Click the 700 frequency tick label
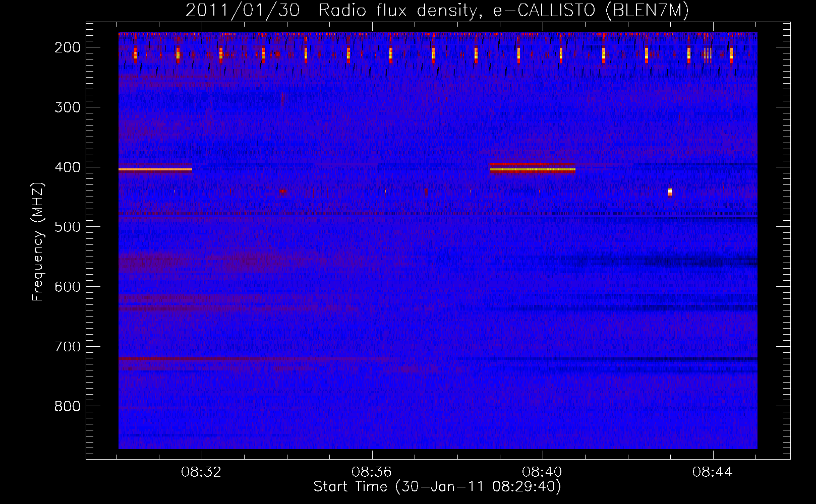816x504 pixels. [x=68, y=347]
